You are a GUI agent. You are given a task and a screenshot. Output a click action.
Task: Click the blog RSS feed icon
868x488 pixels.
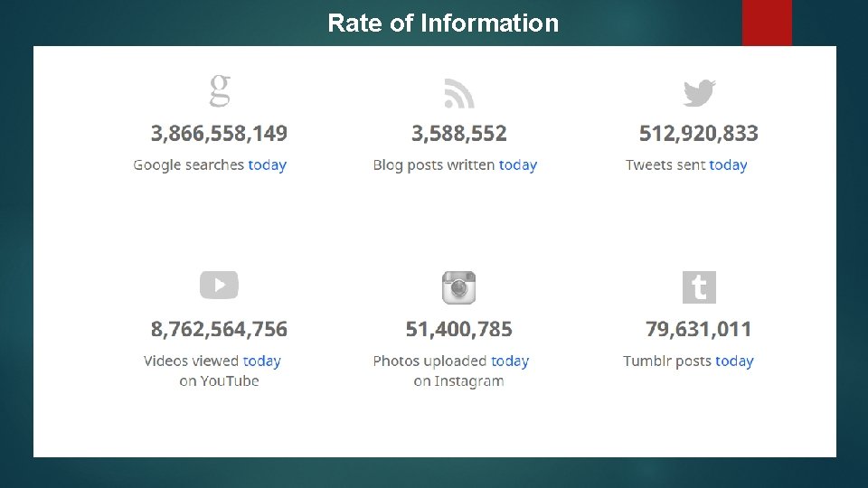tap(459, 93)
